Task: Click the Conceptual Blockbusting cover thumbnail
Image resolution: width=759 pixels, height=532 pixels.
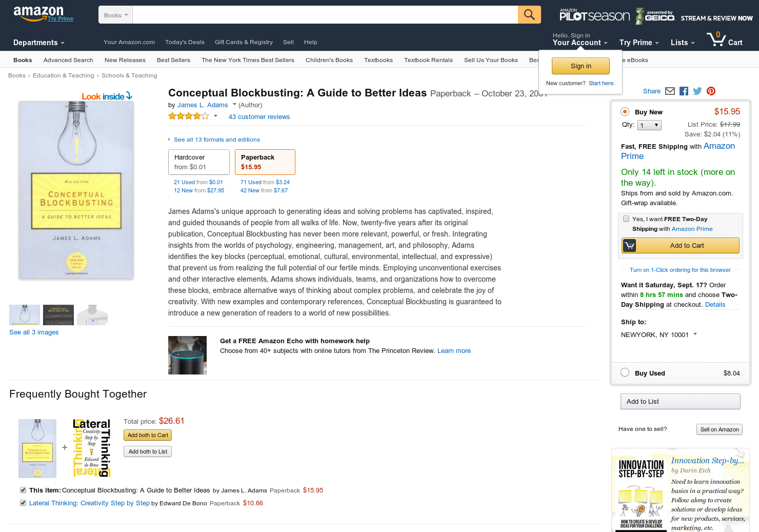Action: point(24,314)
